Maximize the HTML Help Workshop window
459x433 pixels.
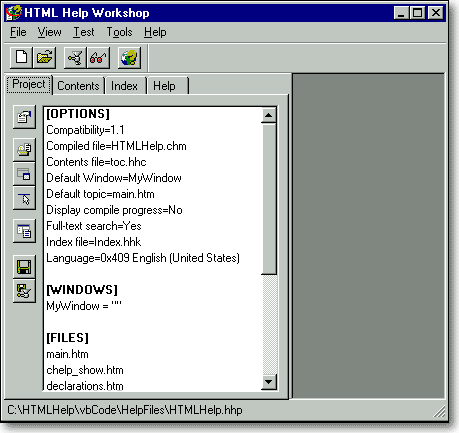click(417, 13)
